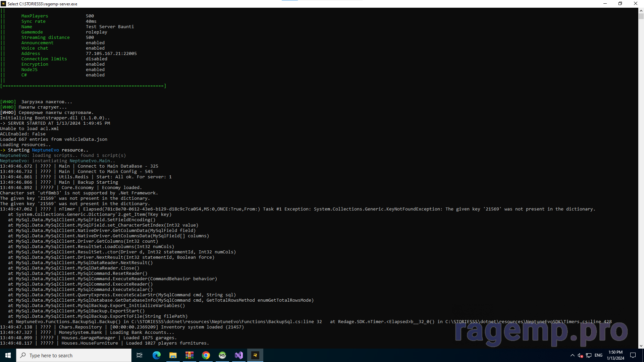Screen dimensions: 644x362
Task: Click 'MySqlField.SetFieldEncoding()' stack line
Action: point(82,220)
